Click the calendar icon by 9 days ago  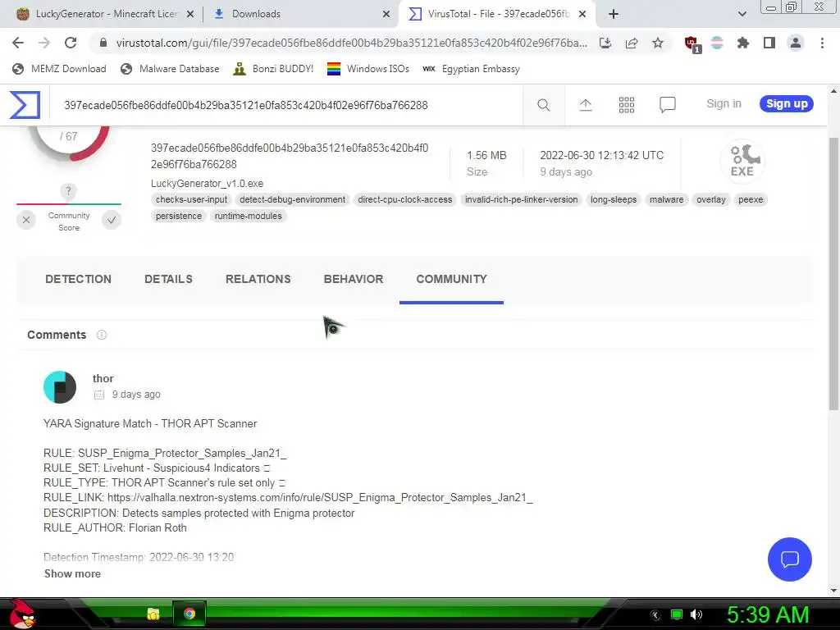[x=99, y=395]
